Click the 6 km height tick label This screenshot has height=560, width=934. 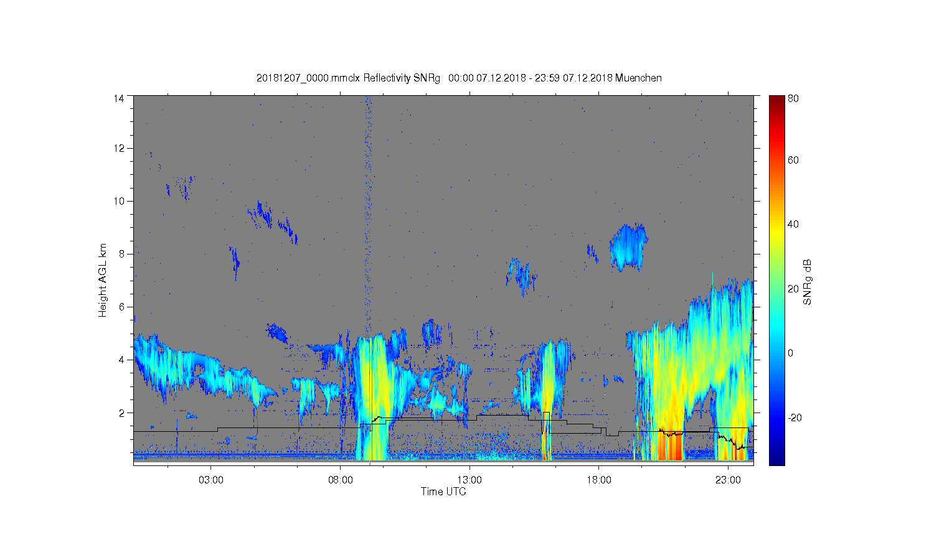[121, 307]
